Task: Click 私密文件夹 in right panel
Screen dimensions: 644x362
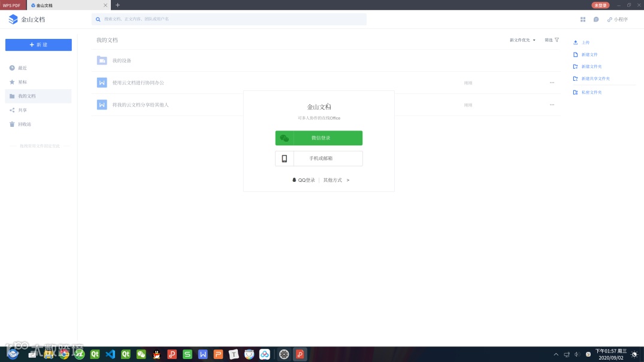Action: tap(587, 92)
